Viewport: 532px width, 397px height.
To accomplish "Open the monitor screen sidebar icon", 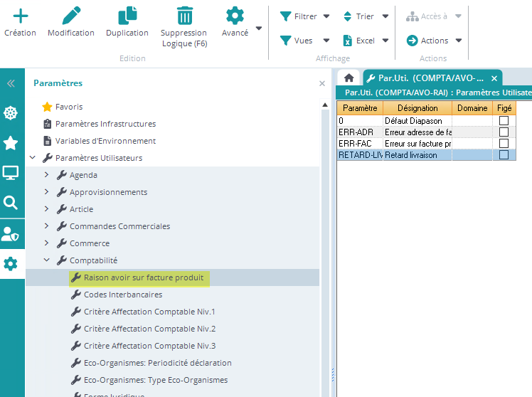I will coord(11,173).
